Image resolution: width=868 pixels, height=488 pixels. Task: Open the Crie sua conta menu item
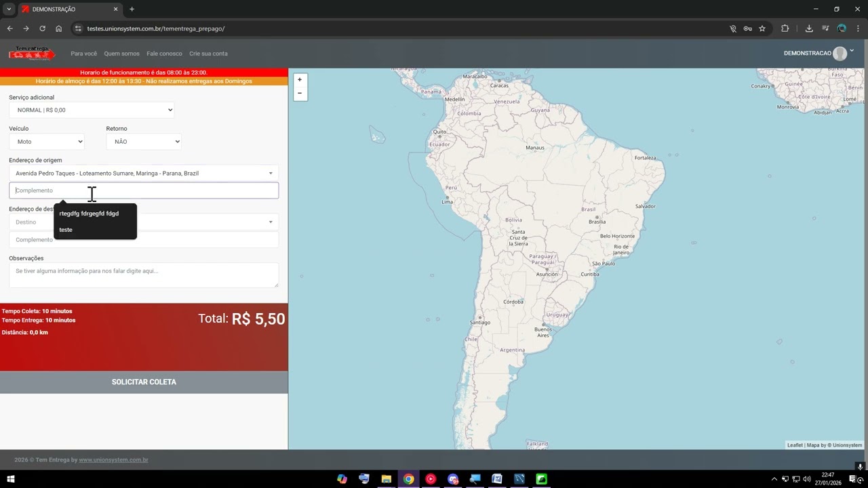[209, 54]
